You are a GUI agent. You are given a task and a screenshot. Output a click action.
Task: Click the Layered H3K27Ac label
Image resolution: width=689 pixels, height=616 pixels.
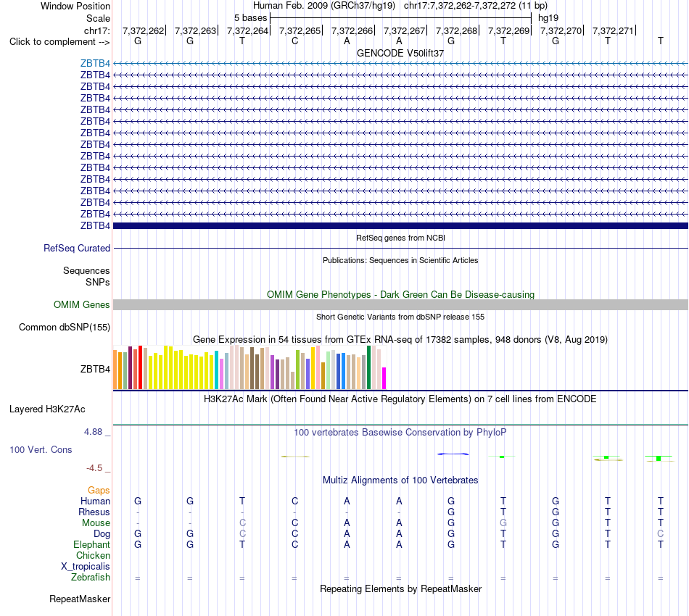[x=47, y=409]
